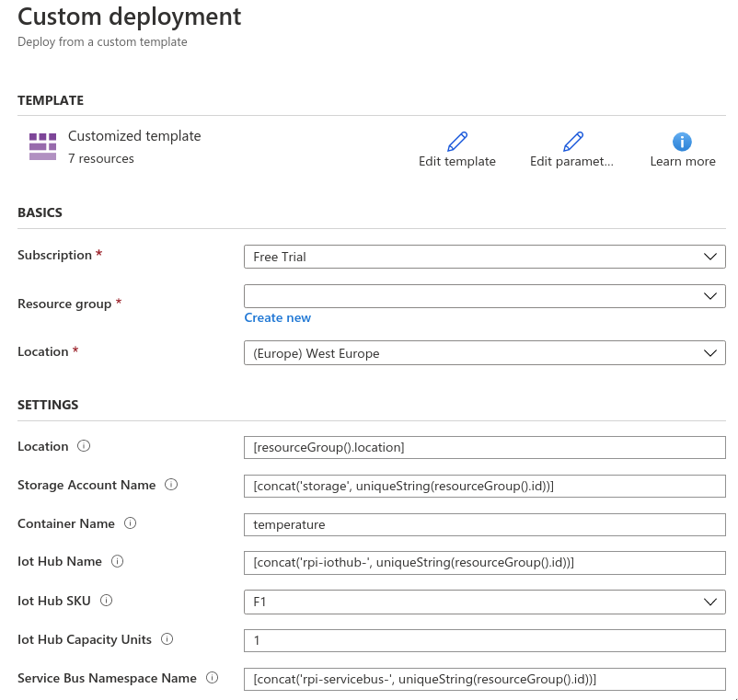This screenshot has height=700, width=738.
Task: Expand the Iot Hub SKU dropdown
Action: (484, 602)
